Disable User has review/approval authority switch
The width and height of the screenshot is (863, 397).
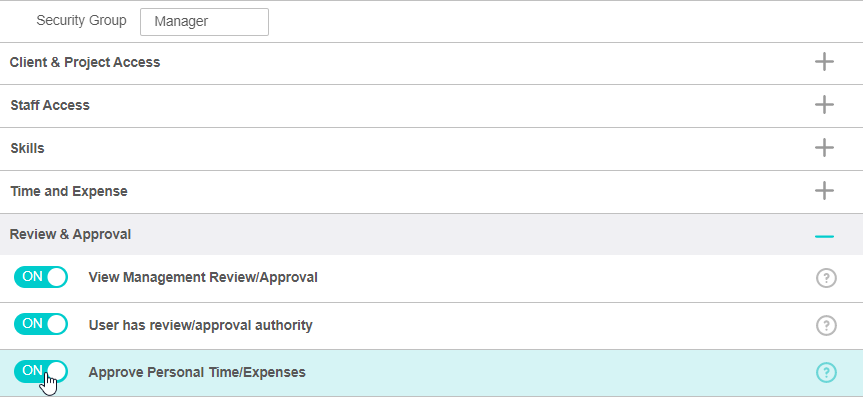pyautogui.click(x=41, y=324)
